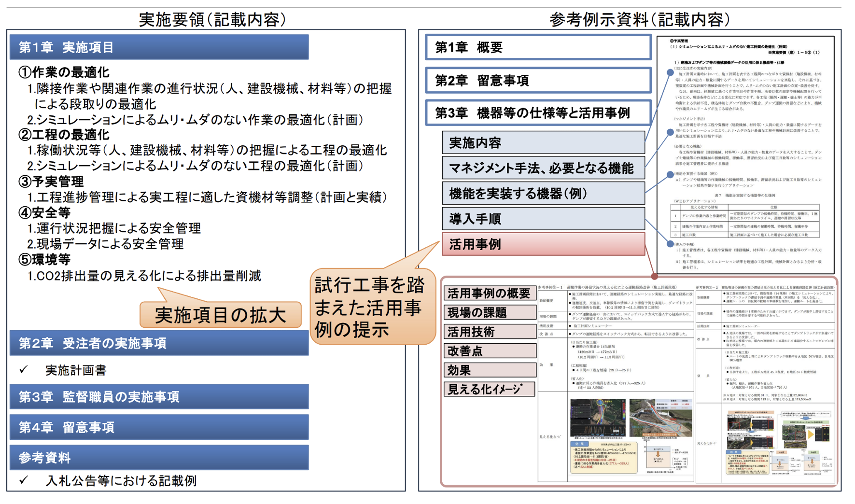Image resolution: width=855 pixels, height=504 pixels.
Task: Select the 参考資料 header bar
Action: point(159,458)
